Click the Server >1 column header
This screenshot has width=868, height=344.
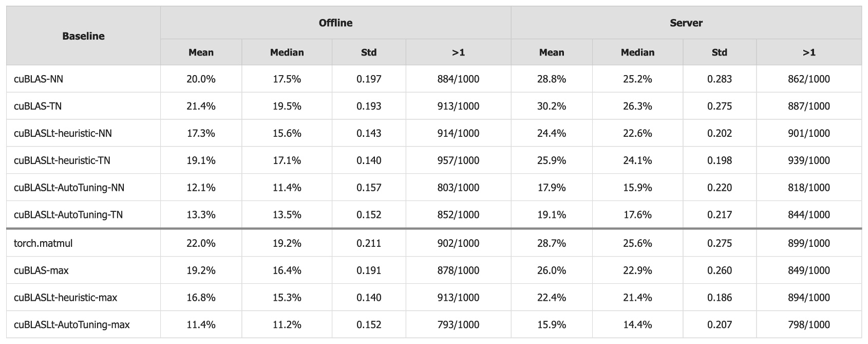(809, 52)
